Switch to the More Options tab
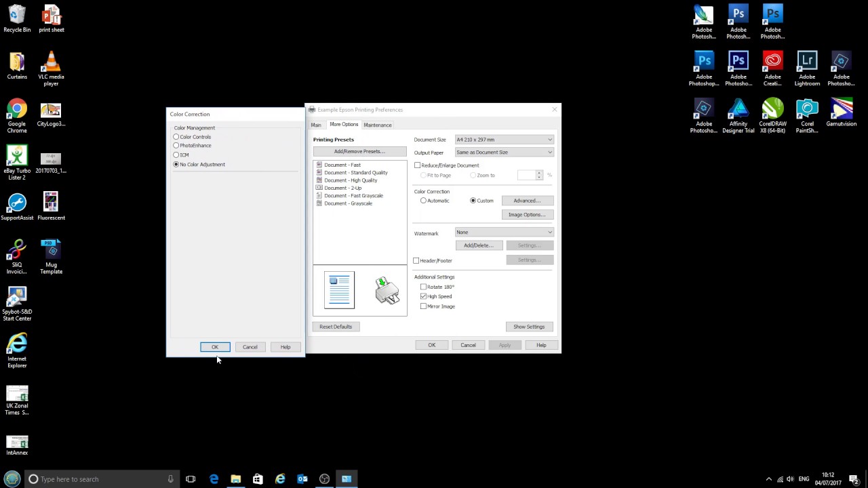The width and height of the screenshot is (868, 488). point(344,124)
